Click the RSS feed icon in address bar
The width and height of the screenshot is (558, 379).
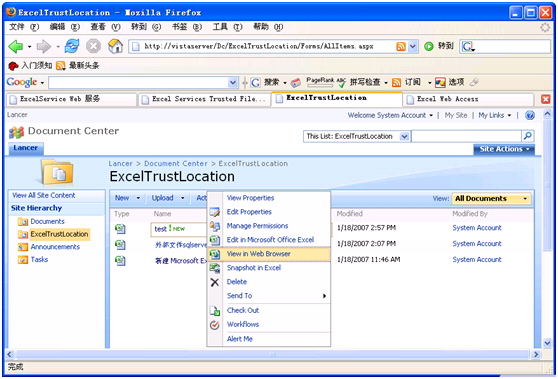click(401, 46)
